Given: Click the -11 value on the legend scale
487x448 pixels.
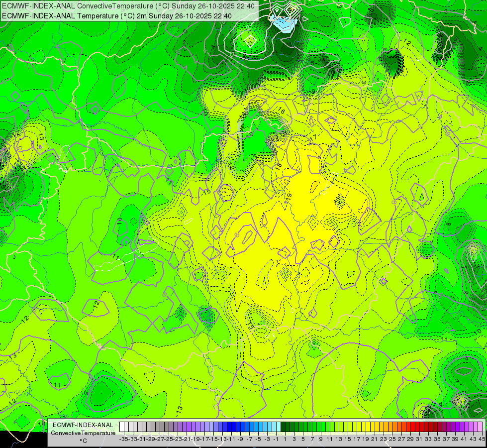Looking at the screenshot, I should point(231,439).
